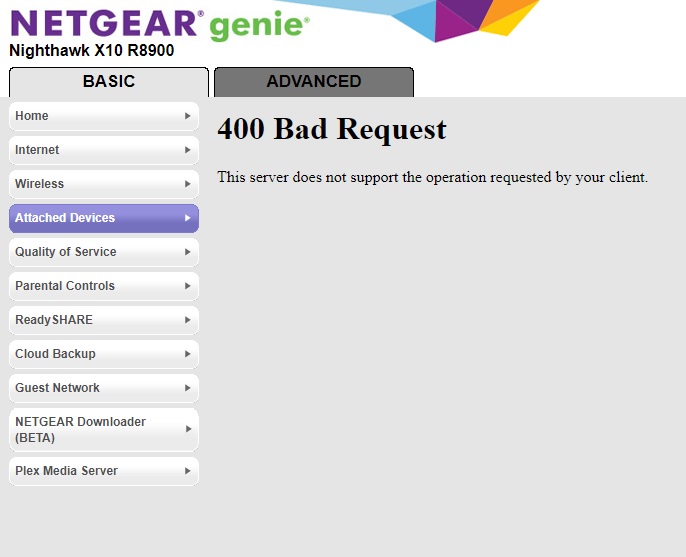
Task: Open the Internet settings page
Action: pyautogui.click(x=104, y=150)
